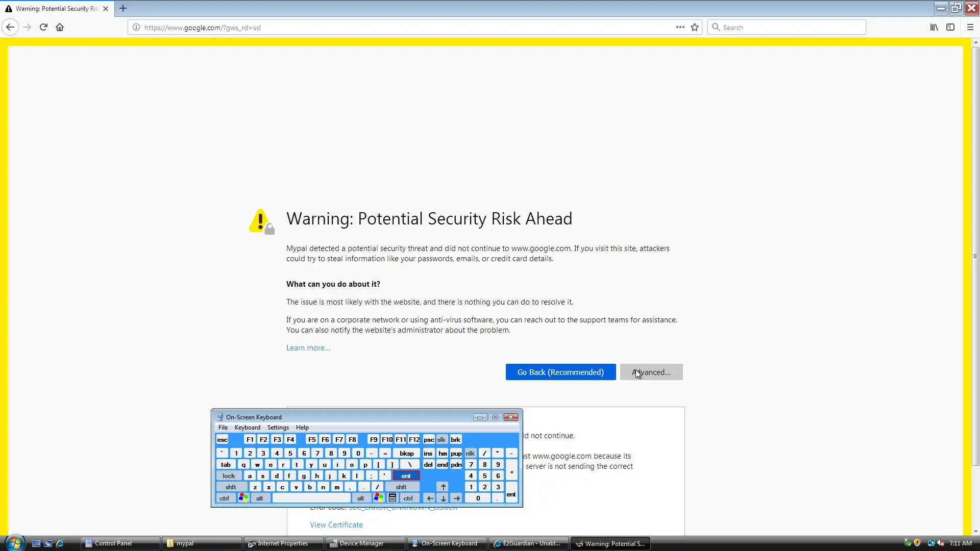The height and width of the screenshot is (551, 980).
Task: Switch to Device Manager in taskbar
Action: [361, 543]
